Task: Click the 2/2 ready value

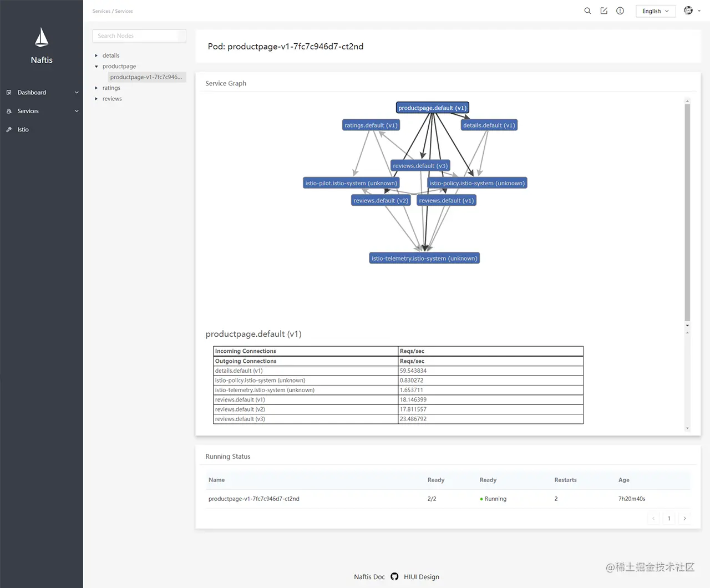Action: tap(432, 499)
